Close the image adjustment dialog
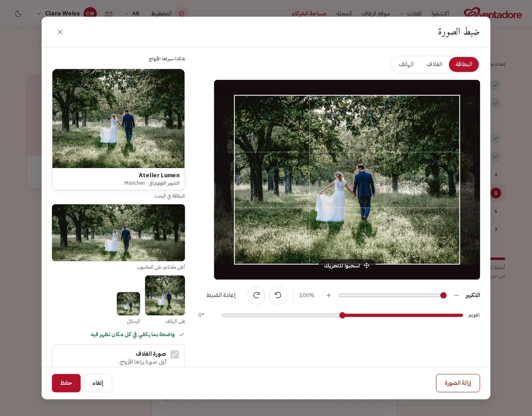Image resolution: width=532 pixels, height=416 pixels. pyautogui.click(x=60, y=32)
